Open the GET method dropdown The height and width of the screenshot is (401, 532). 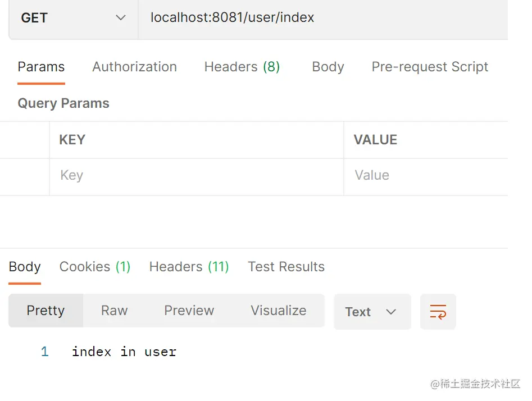coord(73,18)
